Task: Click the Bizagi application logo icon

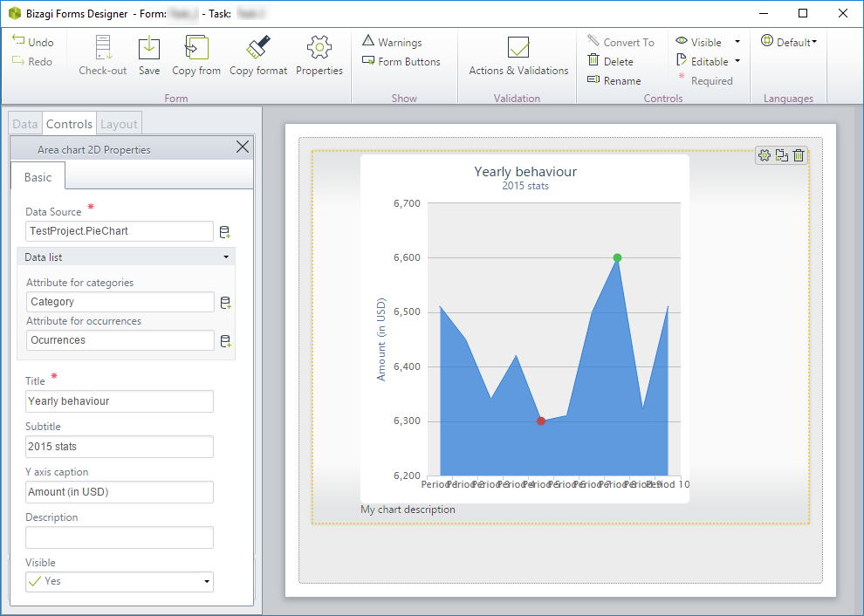Action: click(x=15, y=13)
